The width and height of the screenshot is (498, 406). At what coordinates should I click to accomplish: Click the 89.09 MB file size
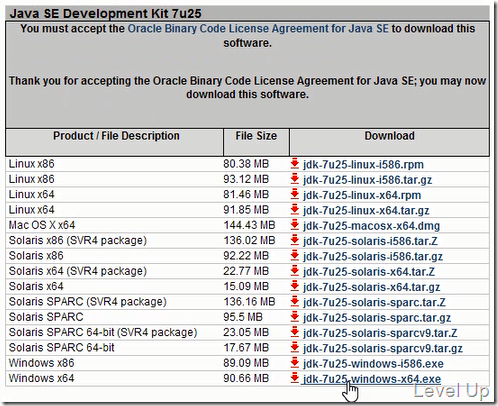[x=246, y=363]
